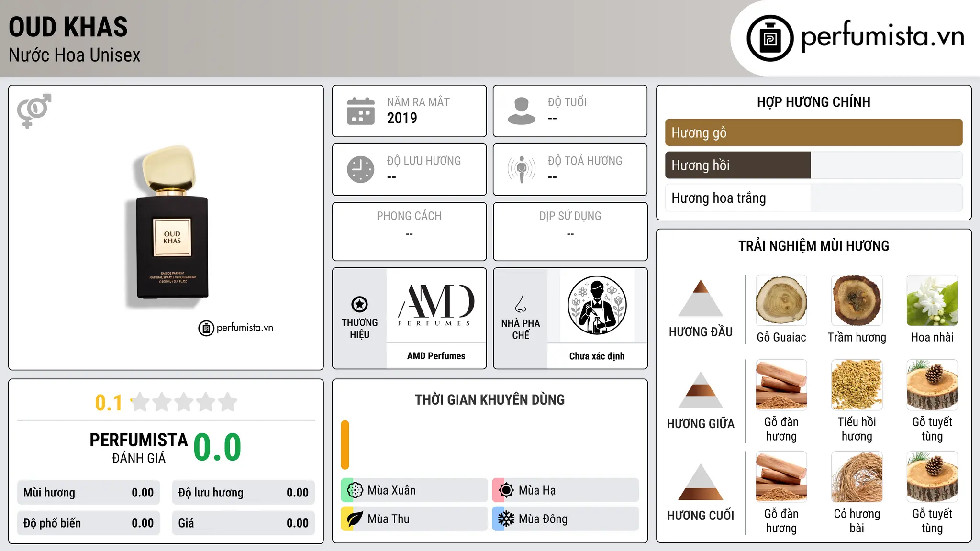Click the star badge icon above Thương hiệu
The image size is (980, 551).
359,304
